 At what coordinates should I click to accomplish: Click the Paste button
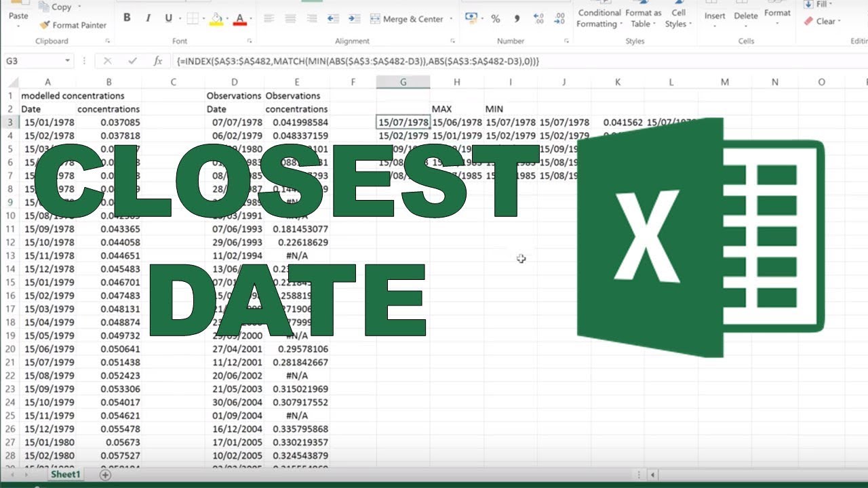[18, 15]
